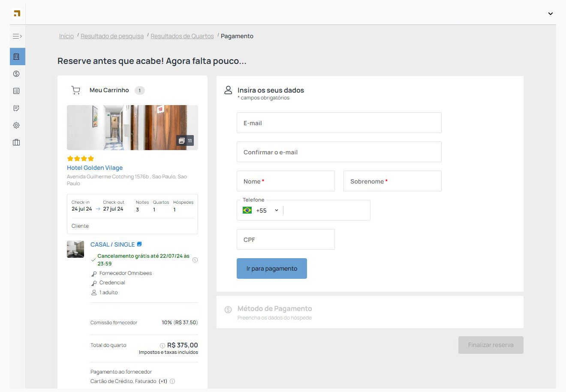
Task: Click the suitcase icon in the sidebar
Action: pyautogui.click(x=16, y=142)
